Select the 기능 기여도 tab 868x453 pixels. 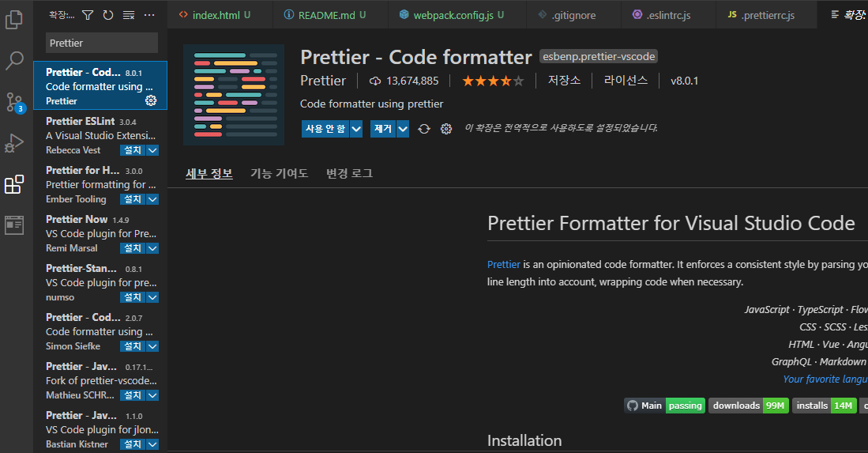coord(279,173)
